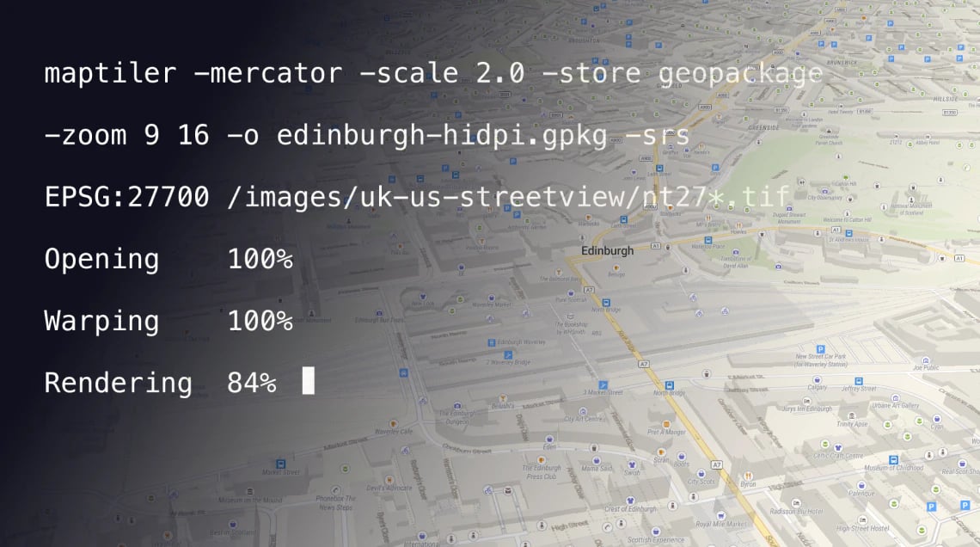The image size is (980, 547).
Task: Click the 'EPSG:27700' projection code
Action: tap(127, 197)
